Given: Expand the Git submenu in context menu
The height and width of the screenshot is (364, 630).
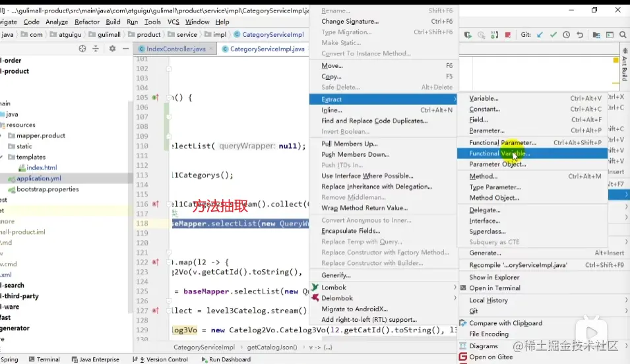Looking at the screenshot, I should point(544,311).
